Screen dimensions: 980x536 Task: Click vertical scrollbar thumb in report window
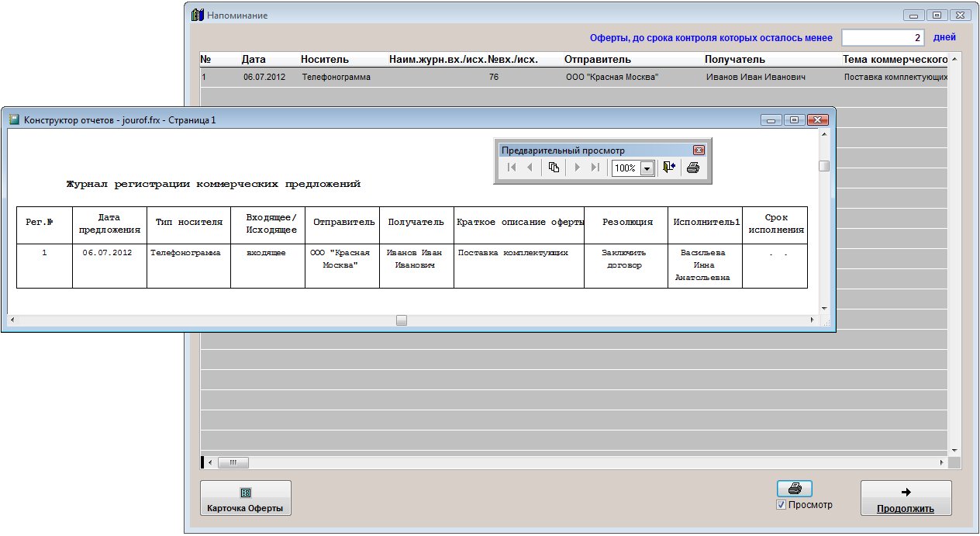pos(824,166)
